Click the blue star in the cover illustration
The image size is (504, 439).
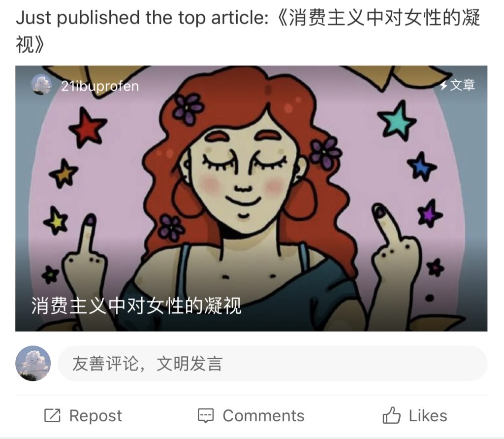coord(422,167)
